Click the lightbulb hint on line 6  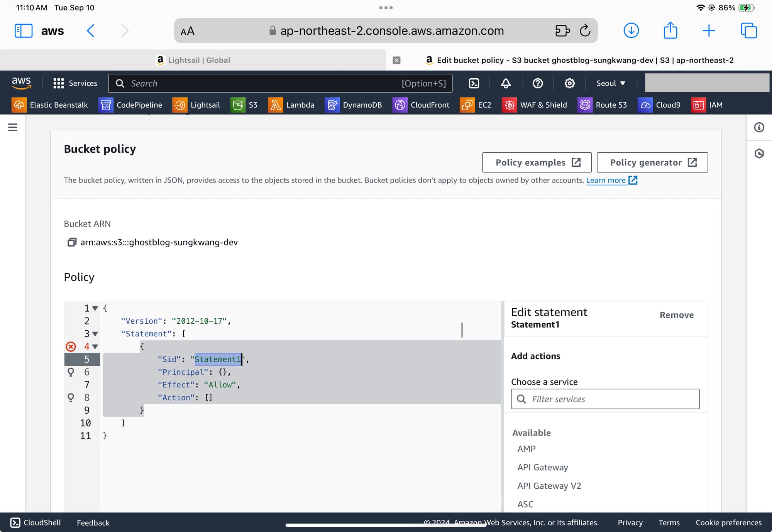(x=71, y=372)
